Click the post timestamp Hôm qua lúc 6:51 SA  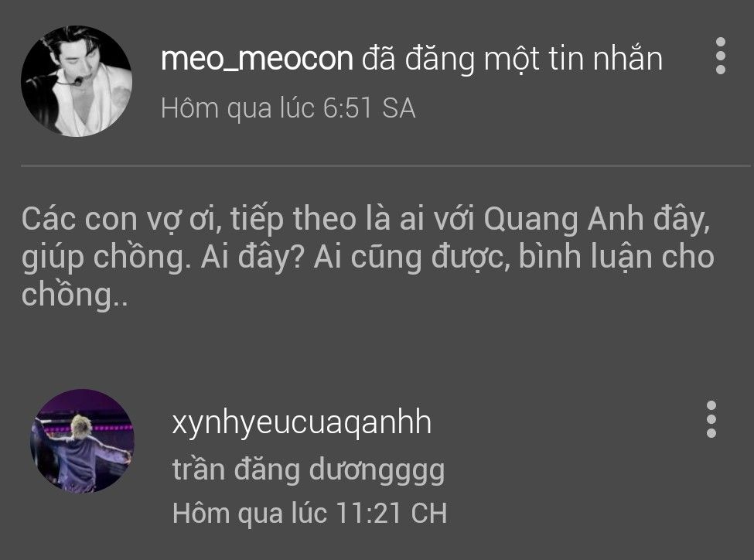(288, 108)
